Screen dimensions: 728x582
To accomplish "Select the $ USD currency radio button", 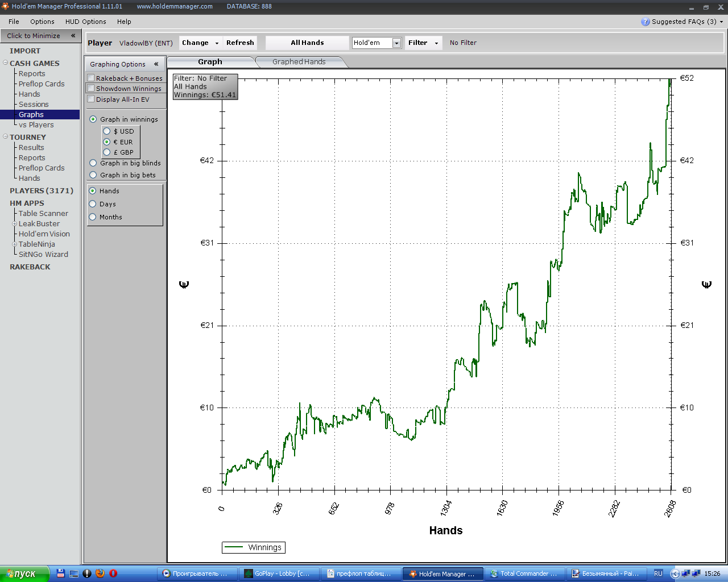I will (106, 131).
